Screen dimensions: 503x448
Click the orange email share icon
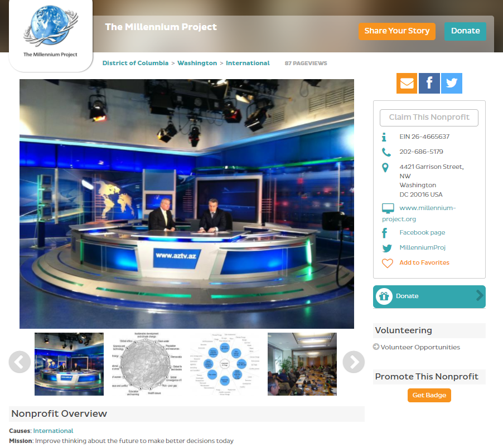pyautogui.click(x=407, y=83)
